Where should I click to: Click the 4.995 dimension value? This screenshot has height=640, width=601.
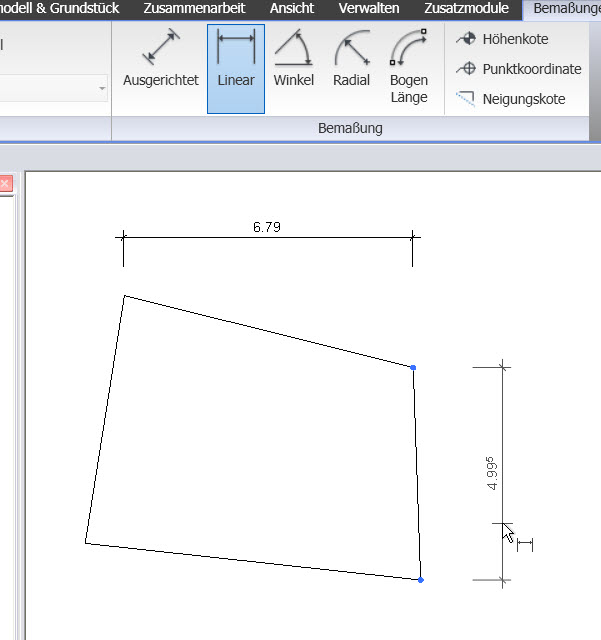click(x=492, y=473)
